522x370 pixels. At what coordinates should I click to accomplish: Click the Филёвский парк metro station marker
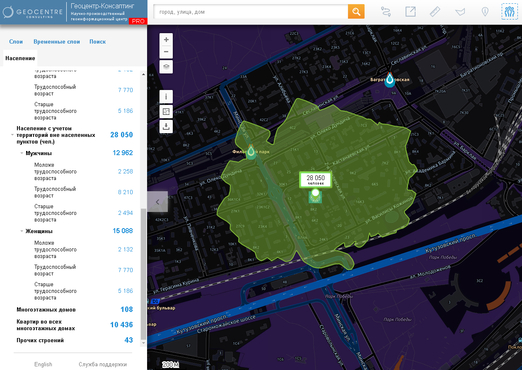point(251,152)
